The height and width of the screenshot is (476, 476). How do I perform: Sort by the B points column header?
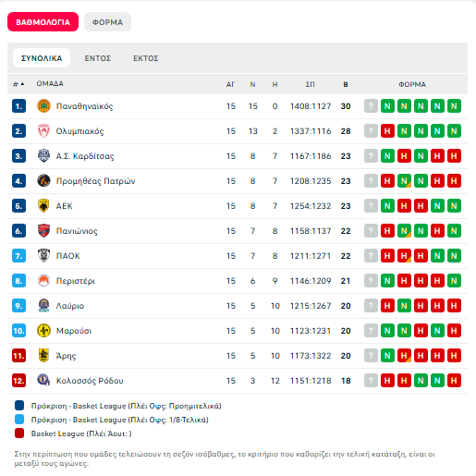tap(346, 84)
